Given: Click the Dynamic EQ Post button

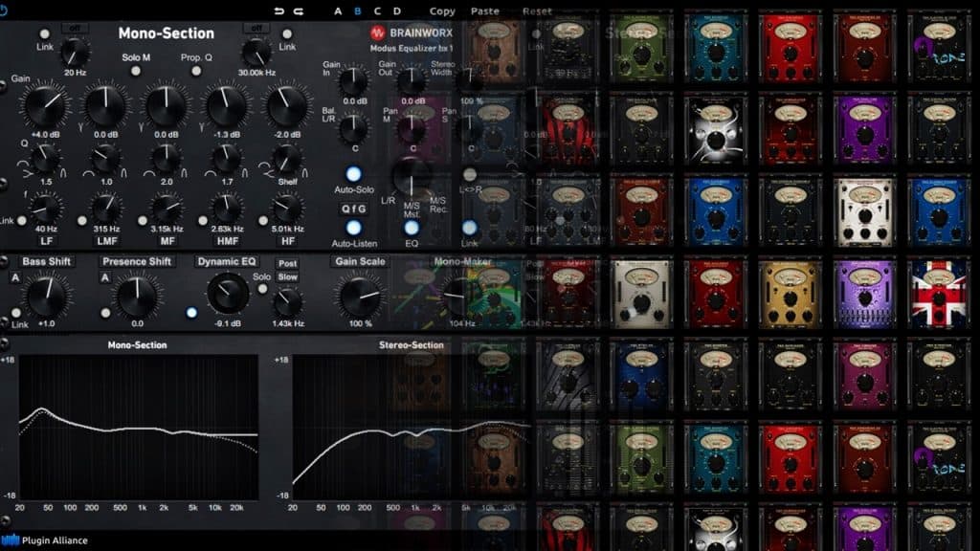Looking at the screenshot, I should (287, 263).
